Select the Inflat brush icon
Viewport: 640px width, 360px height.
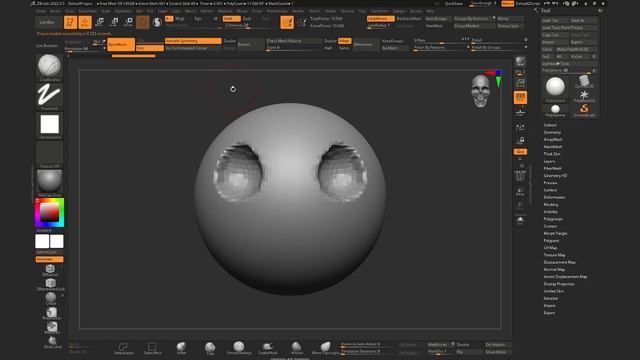[x=181, y=348]
